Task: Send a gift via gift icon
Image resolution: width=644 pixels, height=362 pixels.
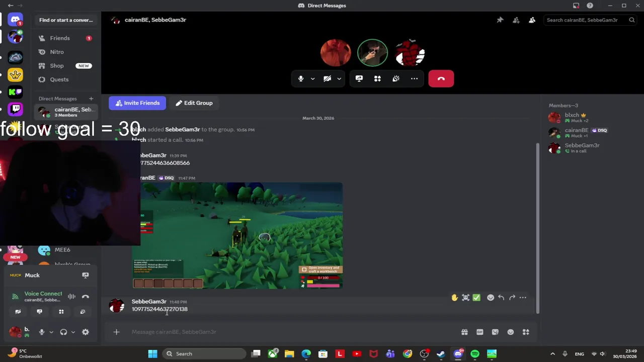Action: pos(464,332)
